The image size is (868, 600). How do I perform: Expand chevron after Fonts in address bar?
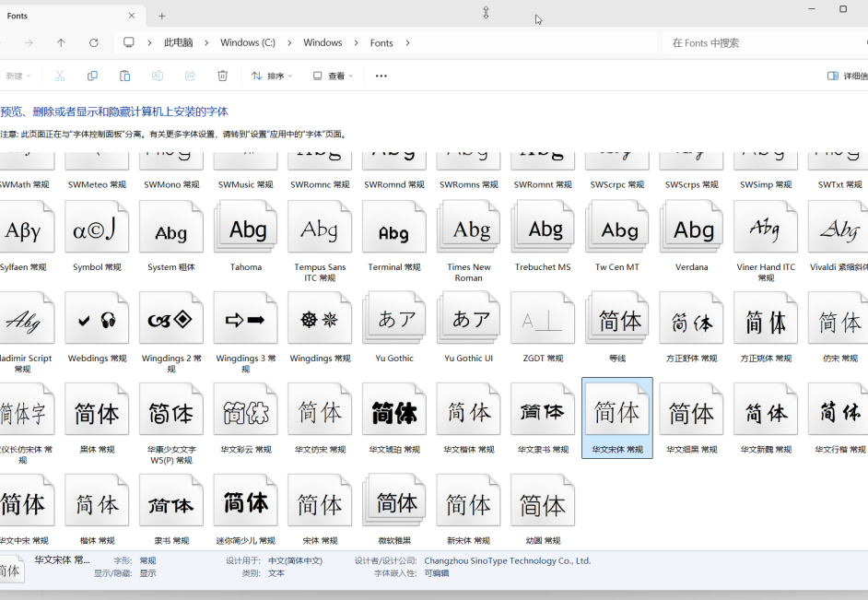(x=407, y=42)
